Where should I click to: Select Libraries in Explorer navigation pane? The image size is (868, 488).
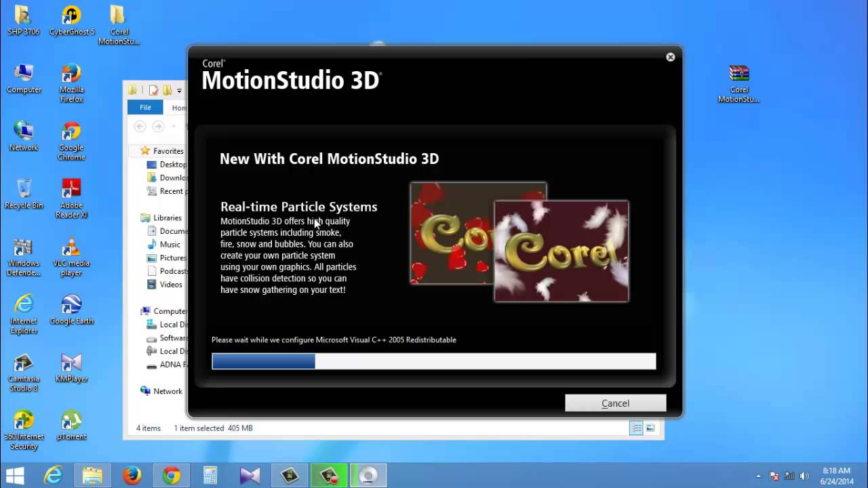pyautogui.click(x=161, y=218)
